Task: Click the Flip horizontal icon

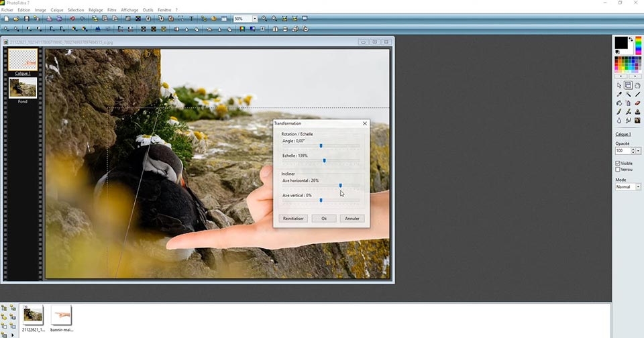Action: pyautogui.click(x=275, y=29)
